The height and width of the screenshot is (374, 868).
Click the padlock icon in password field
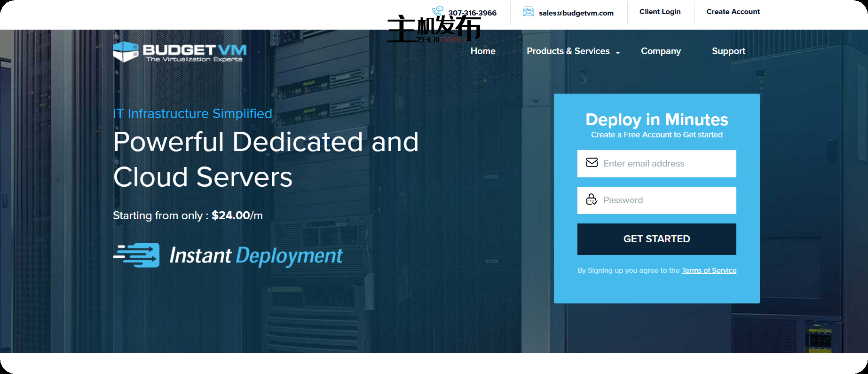click(x=592, y=199)
